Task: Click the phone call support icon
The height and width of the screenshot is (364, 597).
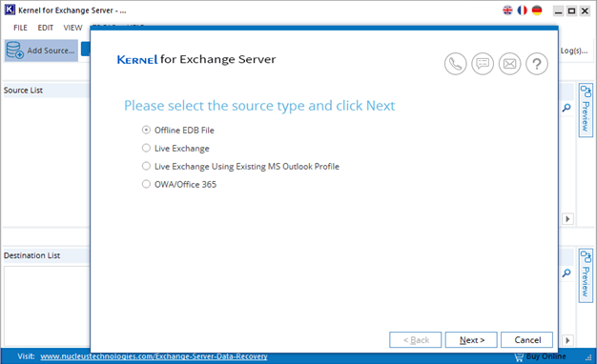Action: 455,64
